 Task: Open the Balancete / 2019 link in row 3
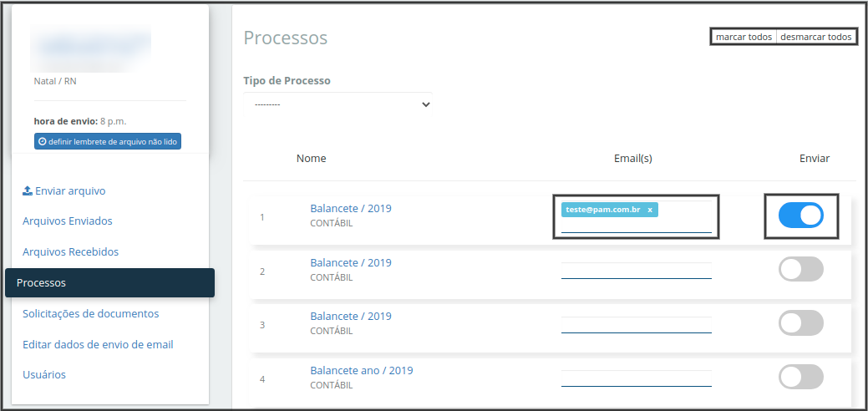351,316
